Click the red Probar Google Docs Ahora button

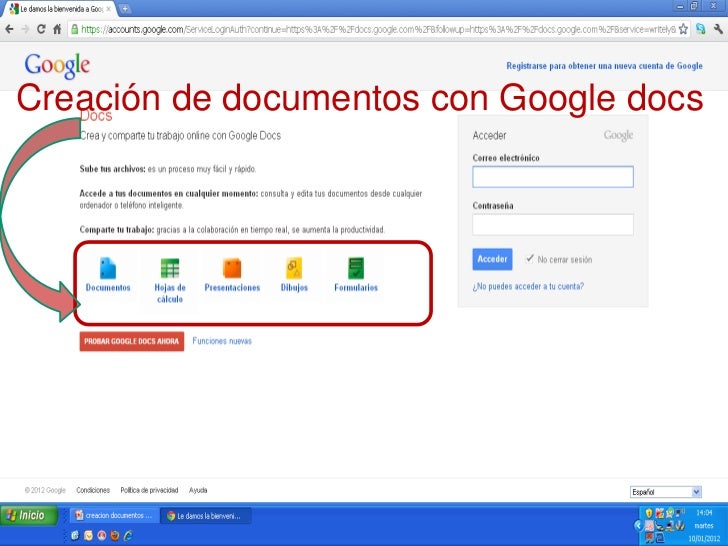pyautogui.click(x=131, y=341)
